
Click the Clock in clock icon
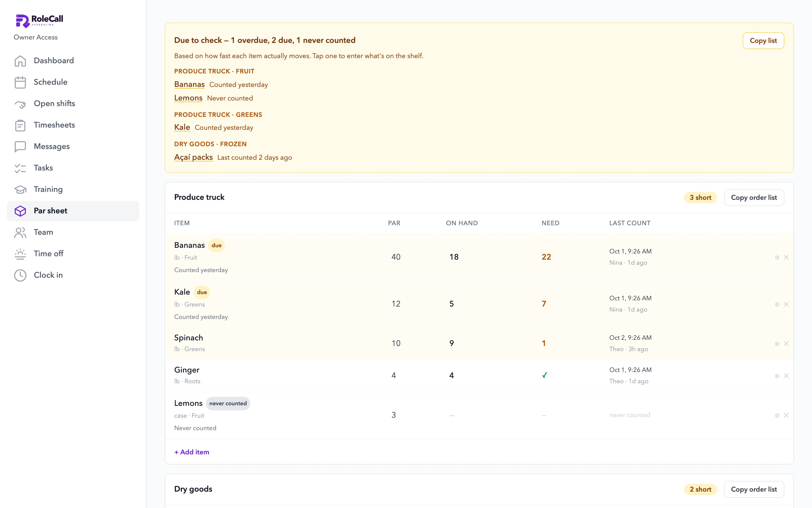[20, 275]
